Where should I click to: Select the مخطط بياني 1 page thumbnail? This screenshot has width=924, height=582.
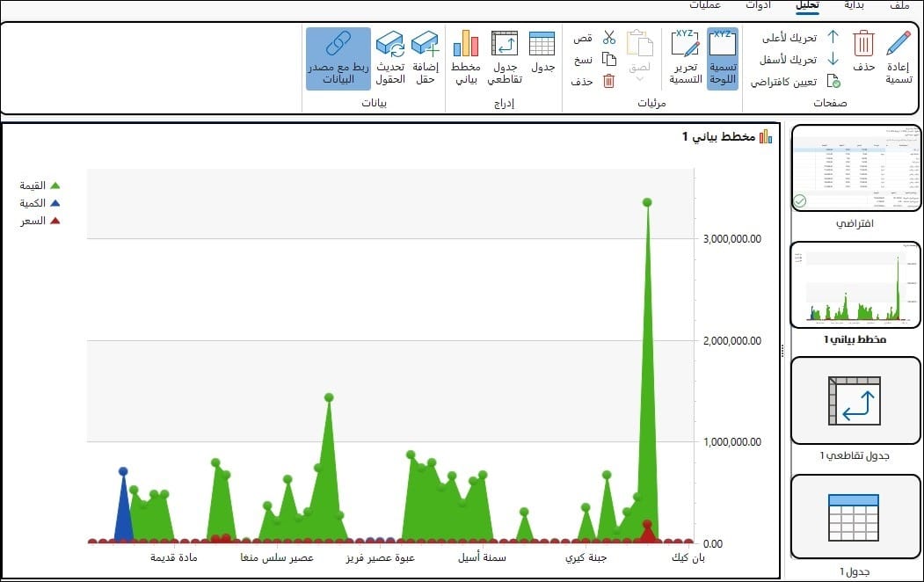click(x=855, y=285)
